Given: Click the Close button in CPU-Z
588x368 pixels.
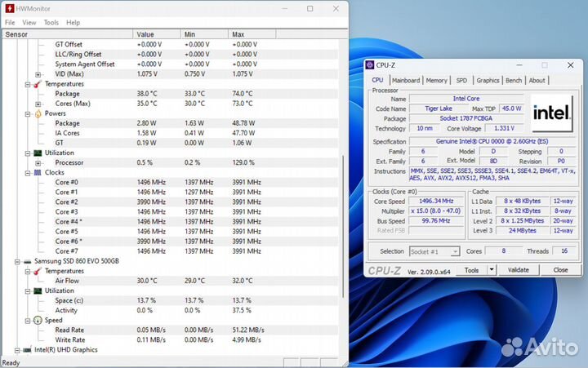Looking at the screenshot, I should (560, 270).
